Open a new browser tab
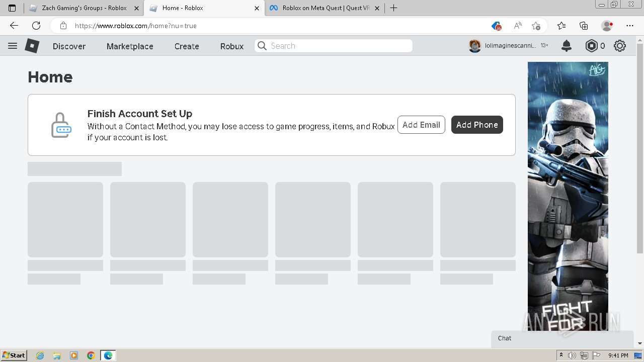Screen dimensions: 644x362 coord(394,8)
